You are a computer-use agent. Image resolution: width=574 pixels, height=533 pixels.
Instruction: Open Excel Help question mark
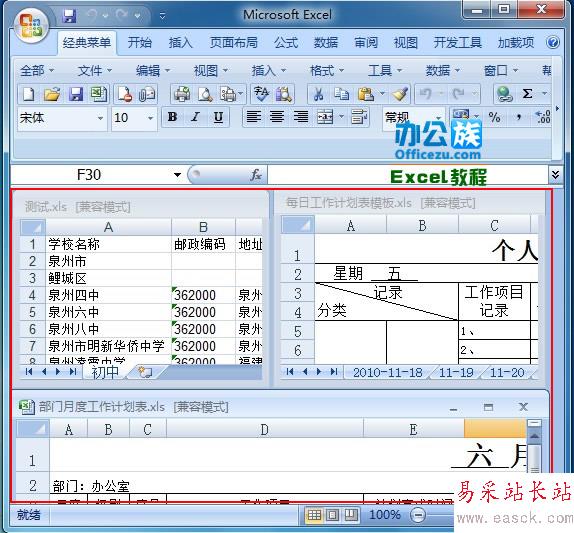(x=553, y=42)
